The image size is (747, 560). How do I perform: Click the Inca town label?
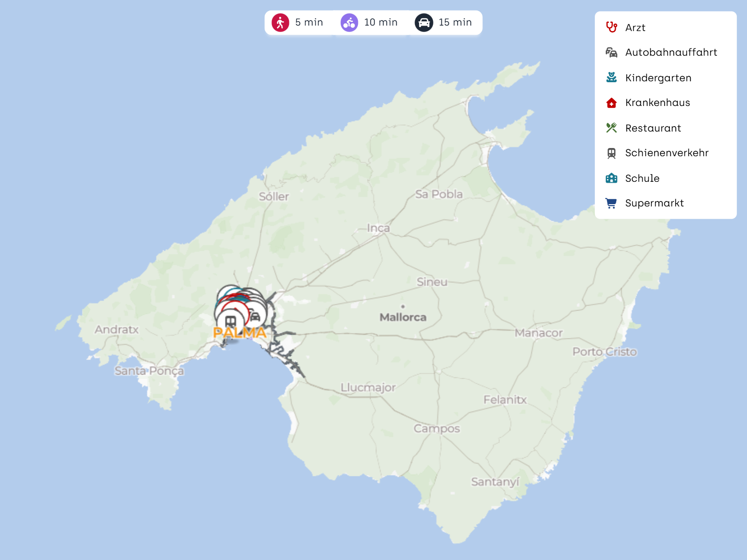378,228
